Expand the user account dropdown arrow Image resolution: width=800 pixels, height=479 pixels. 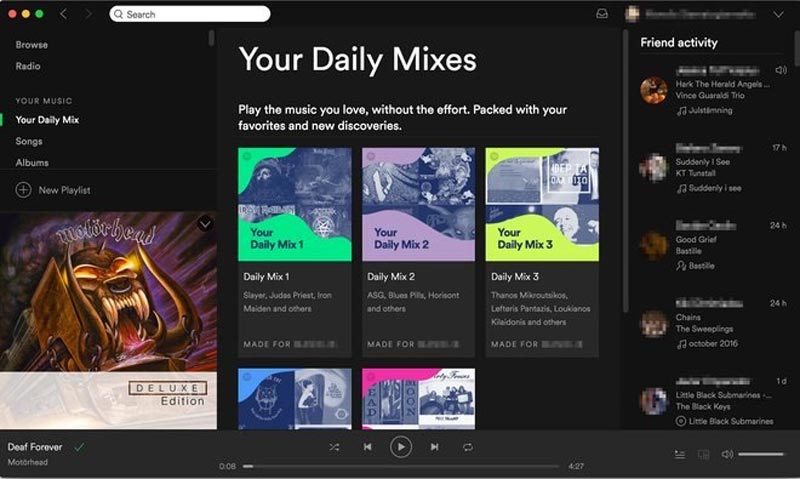tap(778, 14)
